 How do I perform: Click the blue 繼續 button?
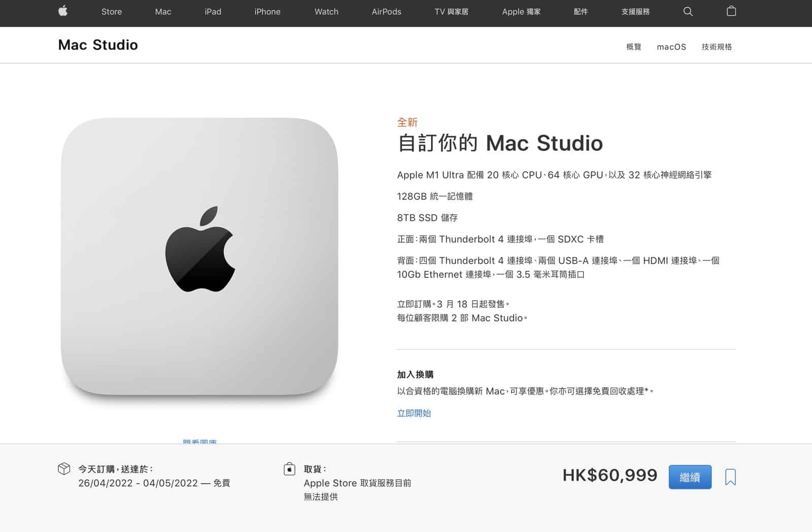click(690, 477)
